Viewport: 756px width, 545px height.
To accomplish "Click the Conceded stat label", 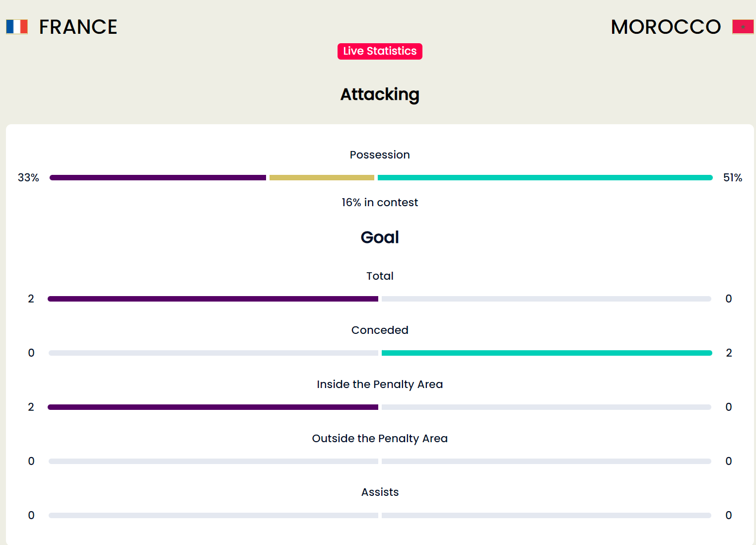I will (380, 330).
